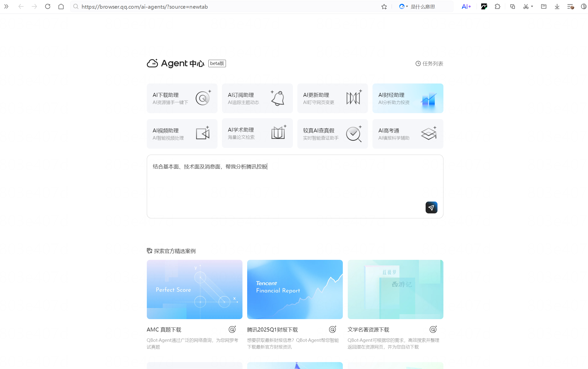Click the AI填报科学辅助 subtitle
Image resolution: width=588 pixels, height=369 pixels.
tap(394, 138)
